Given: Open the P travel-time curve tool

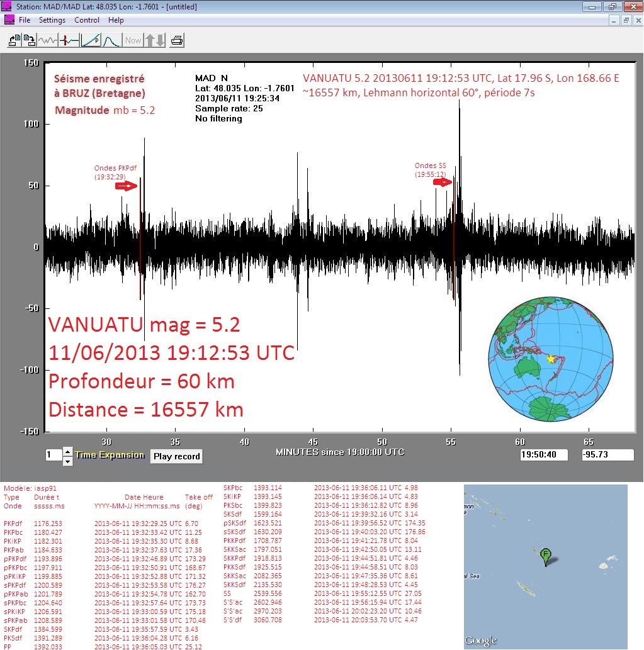Looking at the screenshot, I should pyautogui.click(x=91, y=41).
